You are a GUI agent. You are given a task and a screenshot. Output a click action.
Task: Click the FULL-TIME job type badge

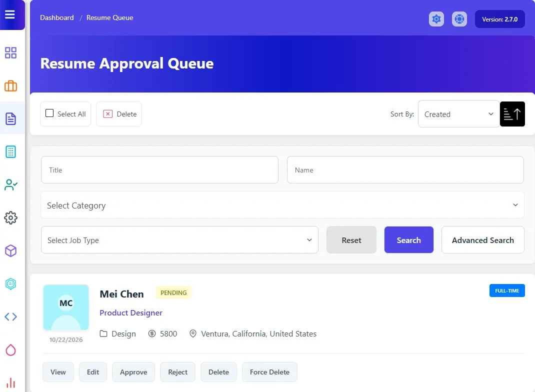[507, 290]
